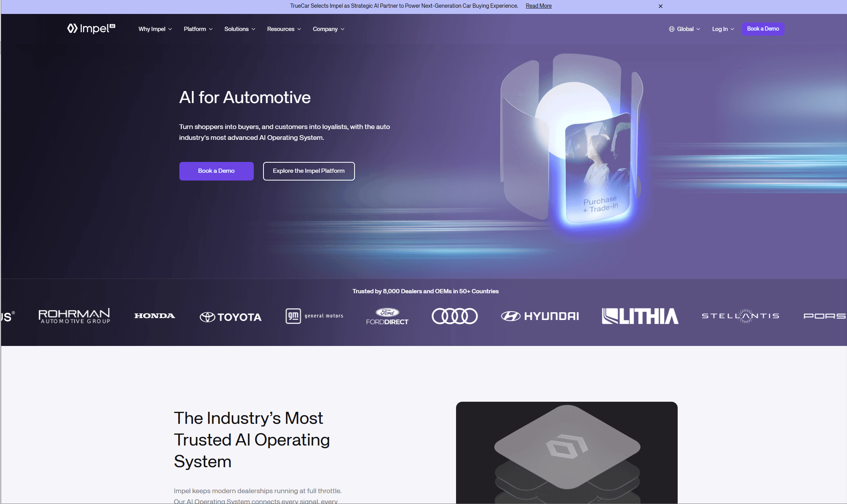Click the hero Book a Demo button
This screenshot has height=504, width=847.
216,171
